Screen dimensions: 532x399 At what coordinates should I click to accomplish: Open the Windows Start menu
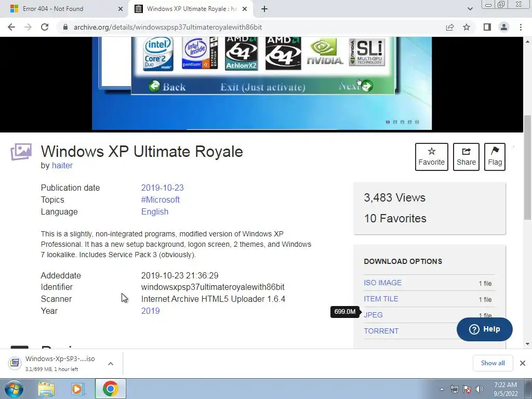(14, 389)
